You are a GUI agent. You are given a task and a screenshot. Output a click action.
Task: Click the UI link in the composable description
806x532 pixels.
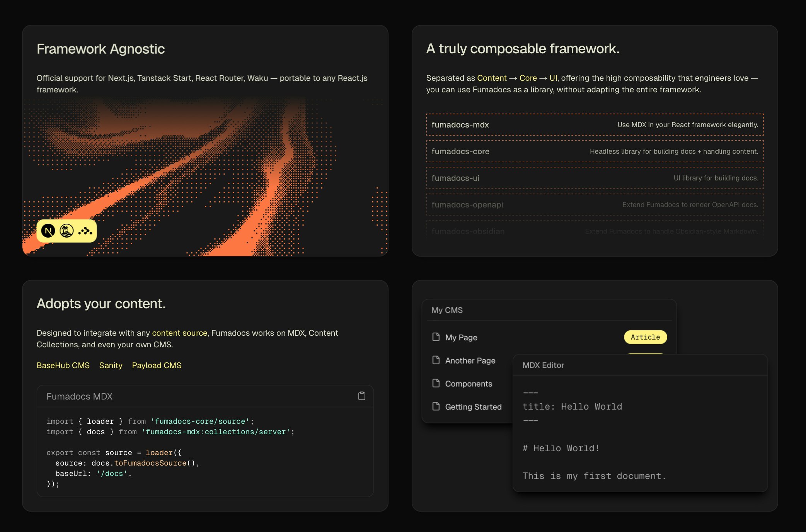point(554,78)
